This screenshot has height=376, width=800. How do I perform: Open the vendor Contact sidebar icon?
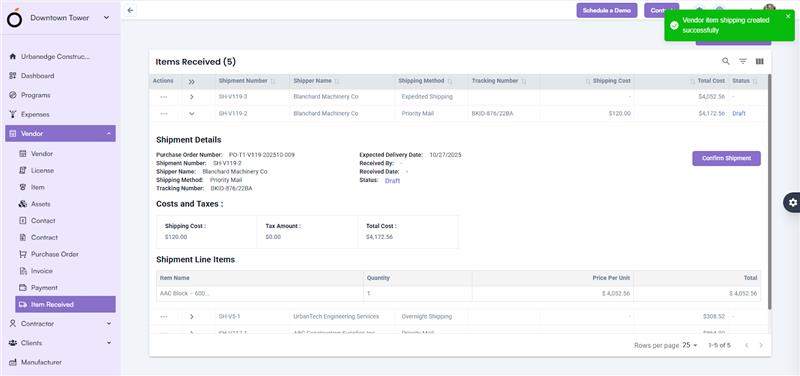(22, 221)
